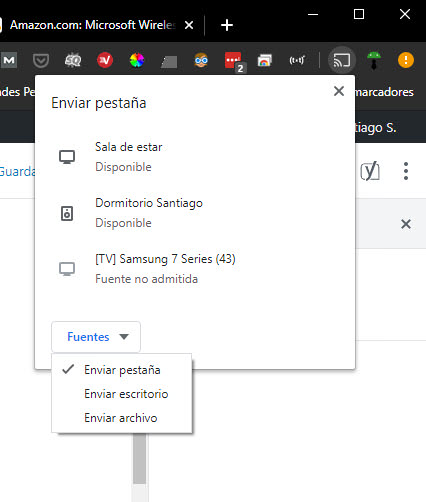Select the Samsung 7 Series TV entry
426x502 pixels.
tap(195, 269)
